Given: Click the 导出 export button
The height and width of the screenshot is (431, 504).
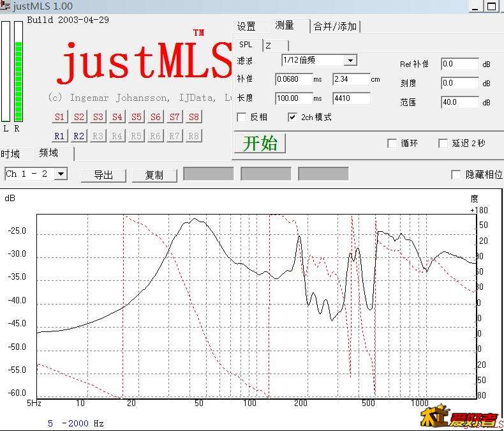Looking at the screenshot, I should [x=103, y=175].
